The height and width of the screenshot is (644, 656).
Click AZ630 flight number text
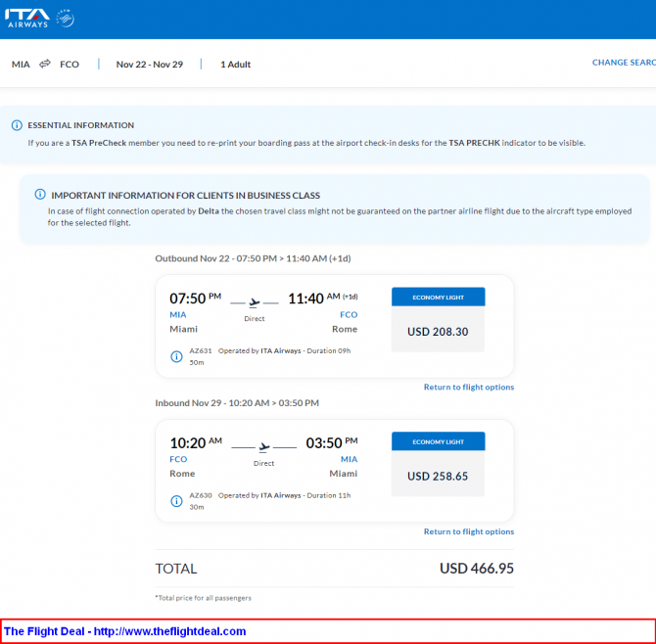click(201, 495)
